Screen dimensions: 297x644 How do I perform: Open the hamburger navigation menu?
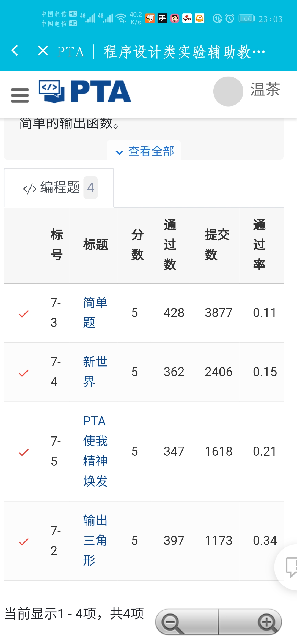pyautogui.click(x=20, y=95)
